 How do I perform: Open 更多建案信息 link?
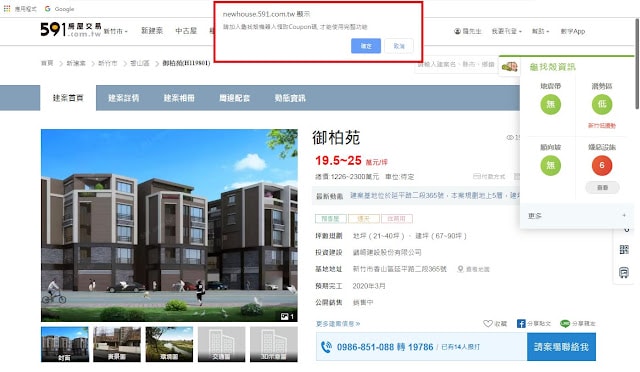click(x=338, y=324)
